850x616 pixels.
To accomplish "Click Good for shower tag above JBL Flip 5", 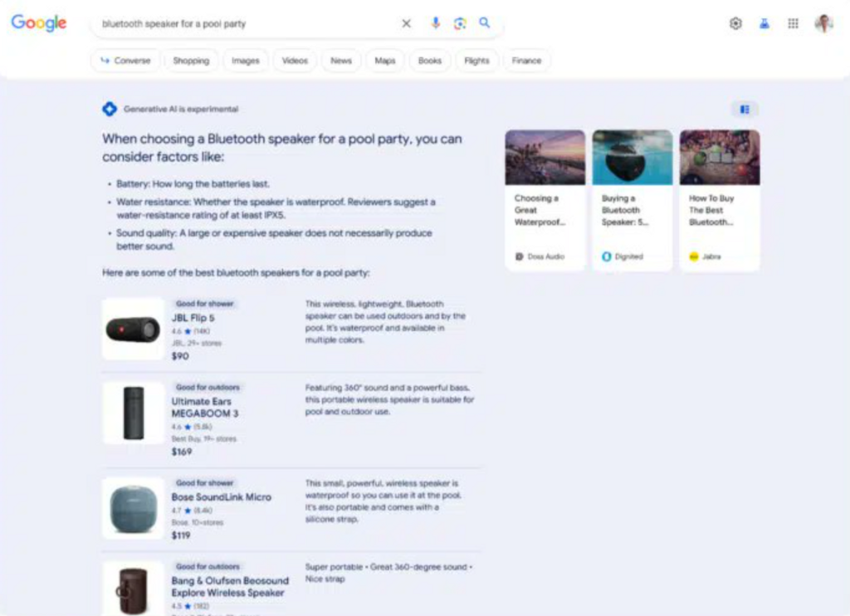I will 204,304.
